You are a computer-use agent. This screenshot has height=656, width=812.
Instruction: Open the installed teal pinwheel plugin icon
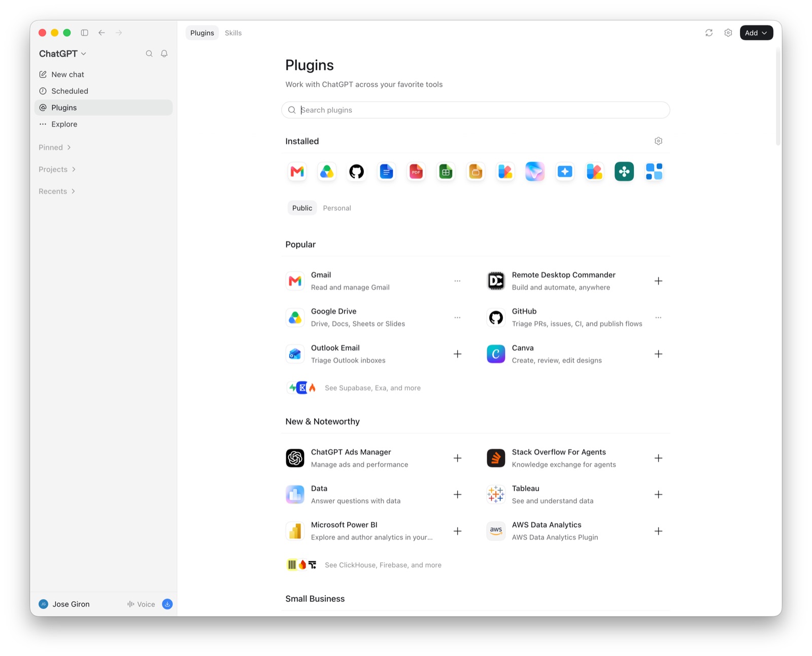click(624, 172)
